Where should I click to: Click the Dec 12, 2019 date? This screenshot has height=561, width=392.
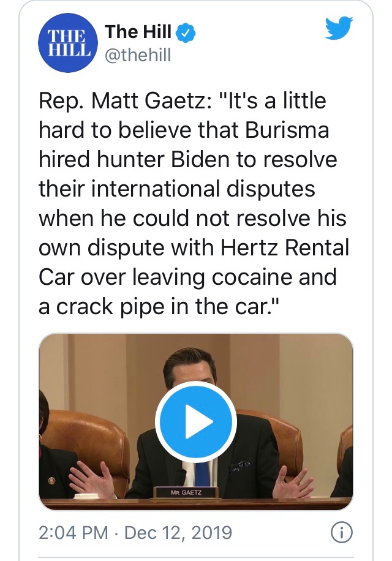click(178, 532)
